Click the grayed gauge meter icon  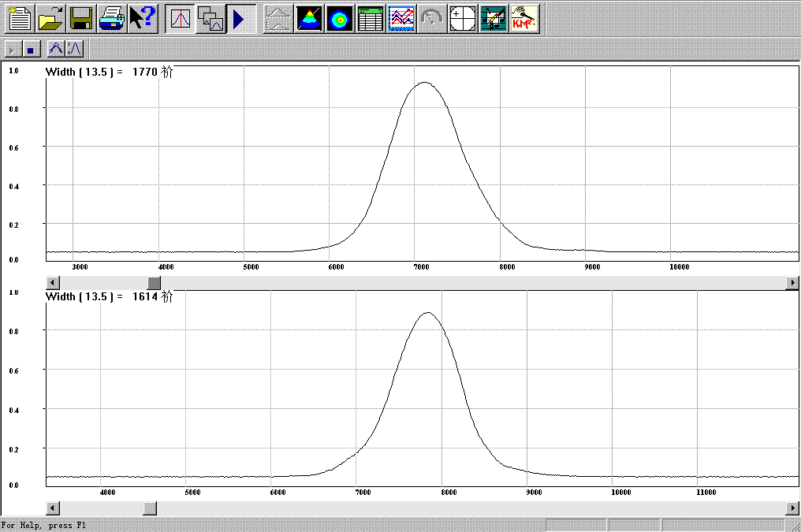tap(432, 18)
